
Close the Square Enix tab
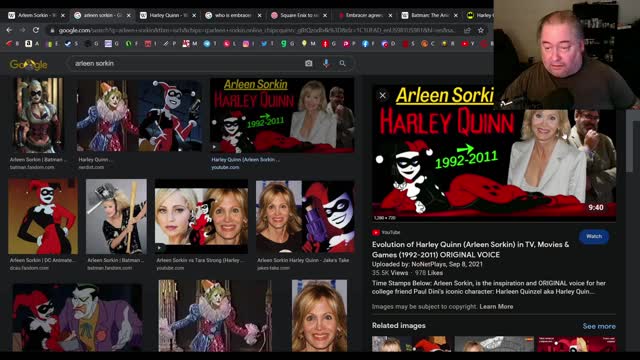[325, 15]
